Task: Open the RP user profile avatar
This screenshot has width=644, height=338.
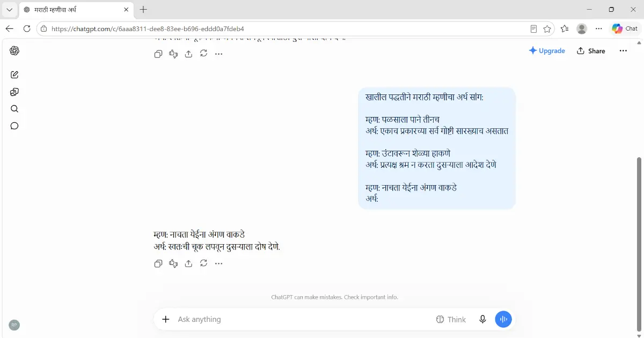Action: point(14,325)
